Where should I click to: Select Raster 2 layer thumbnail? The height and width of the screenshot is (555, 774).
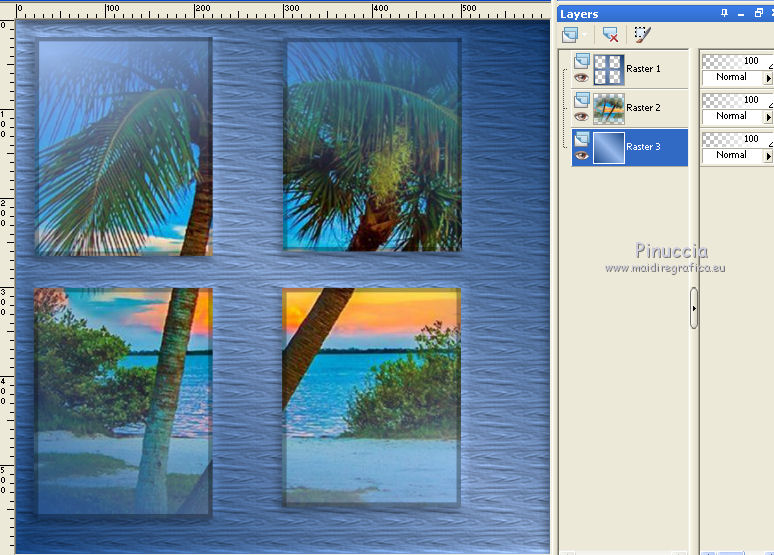coord(609,109)
